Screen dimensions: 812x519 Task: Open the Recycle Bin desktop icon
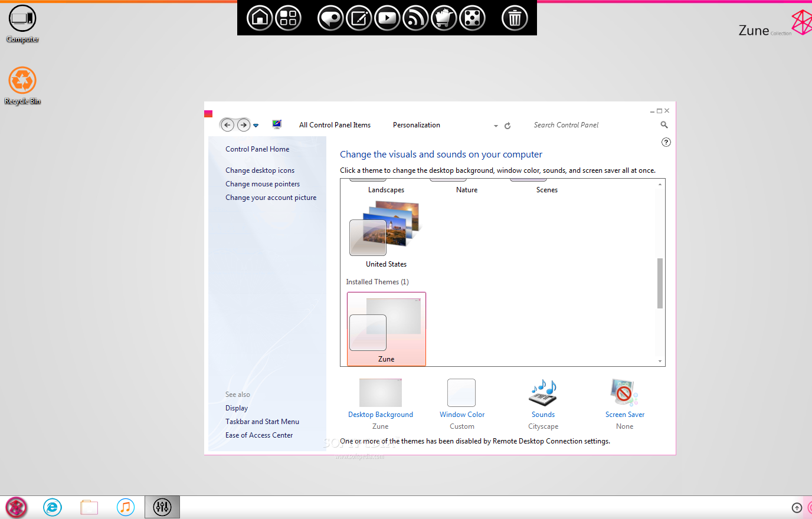(x=22, y=86)
